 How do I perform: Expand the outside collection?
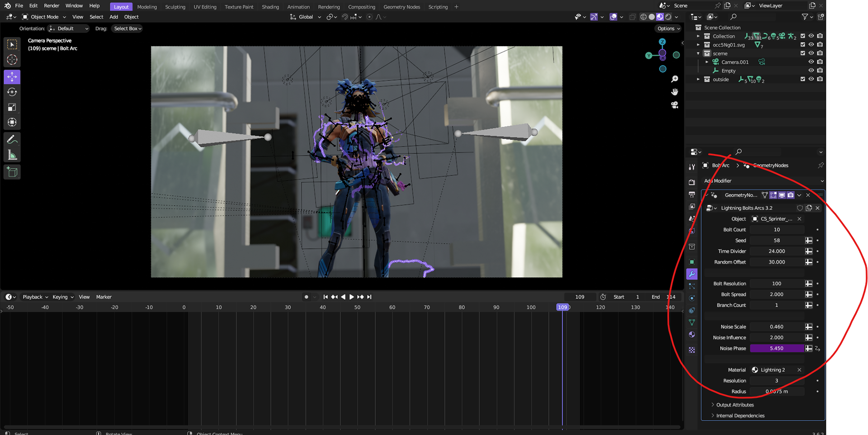click(698, 79)
